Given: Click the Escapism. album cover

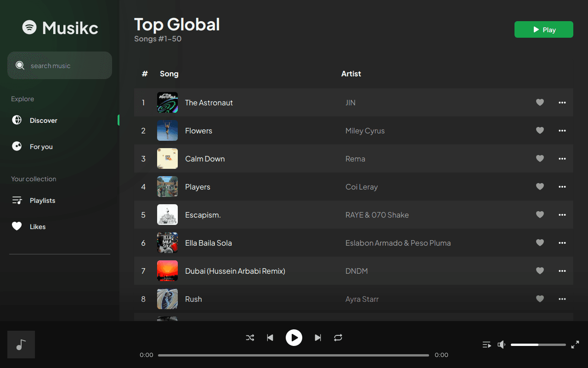Looking at the screenshot, I should coord(167,215).
